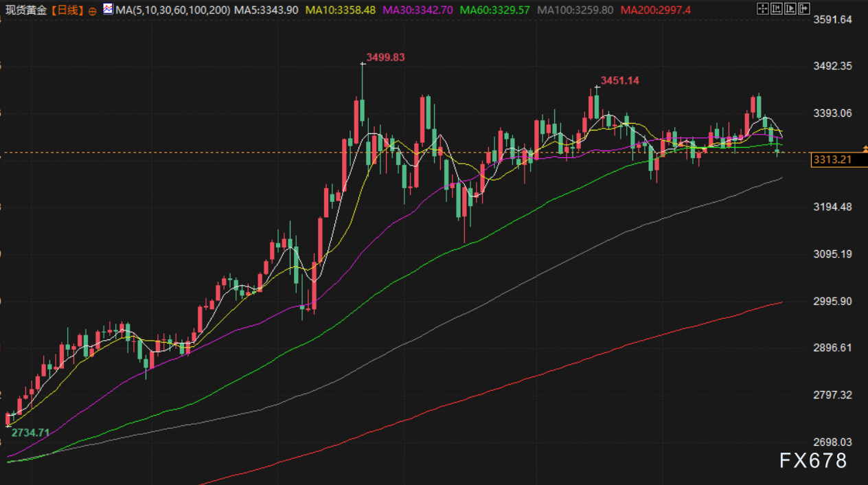This screenshot has height=485, width=868.
Task: Click the current price tag 3313.21
Action: pyautogui.click(x=832, y=159)
